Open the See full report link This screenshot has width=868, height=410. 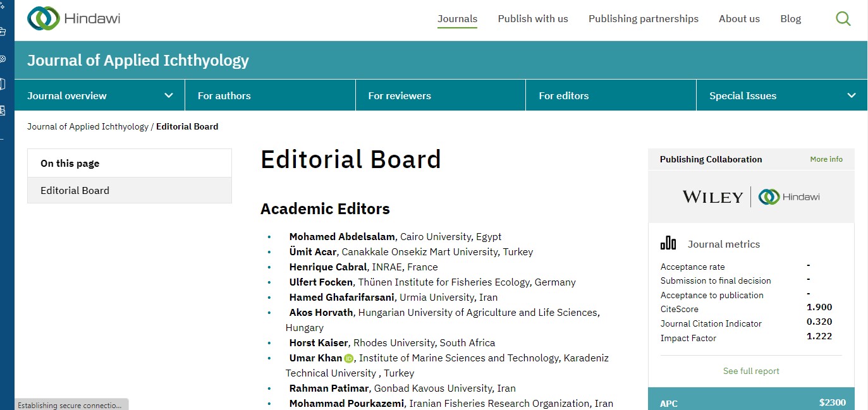tap(750, 371)
